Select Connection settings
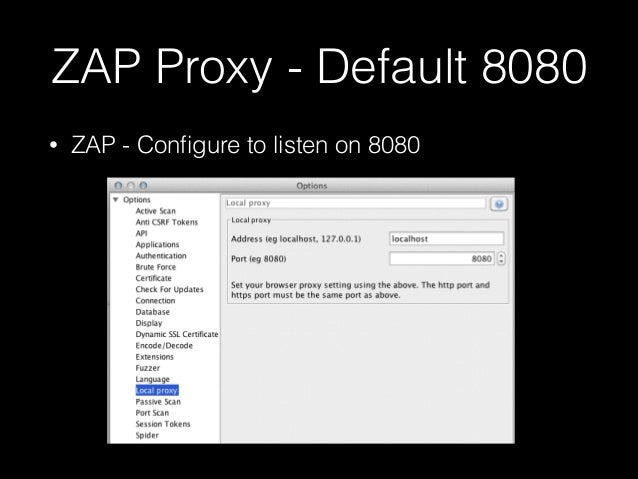Image resolution: width=638 pixels, height=479 pixels. (155, 301)
